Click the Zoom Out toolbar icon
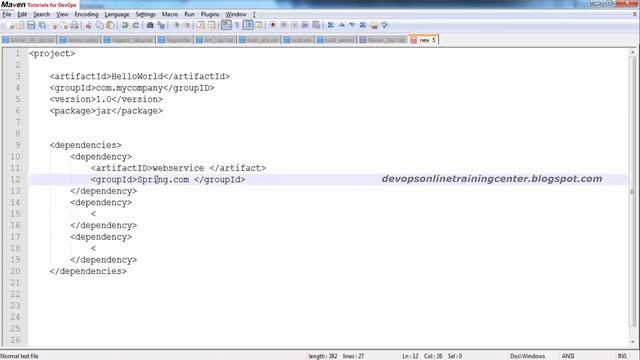The height and width of the screenshot is (360, 640). (x=187, y=25)
